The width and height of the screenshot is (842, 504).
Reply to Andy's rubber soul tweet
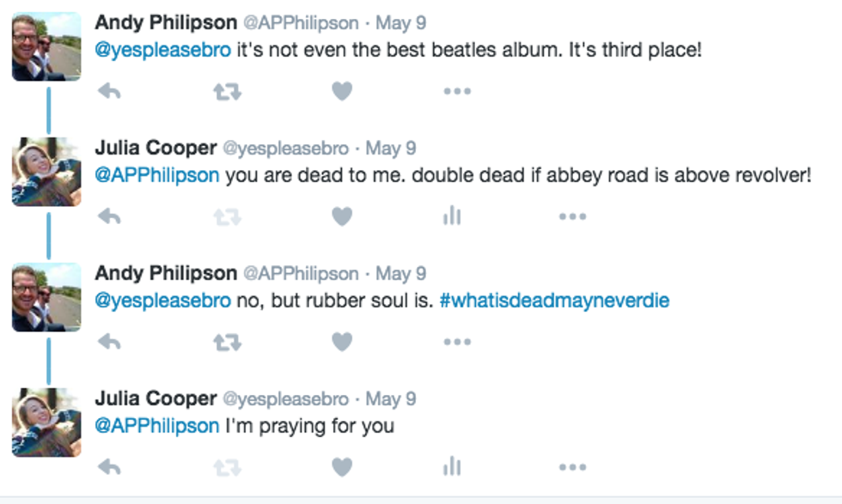(x=109, y=342)
